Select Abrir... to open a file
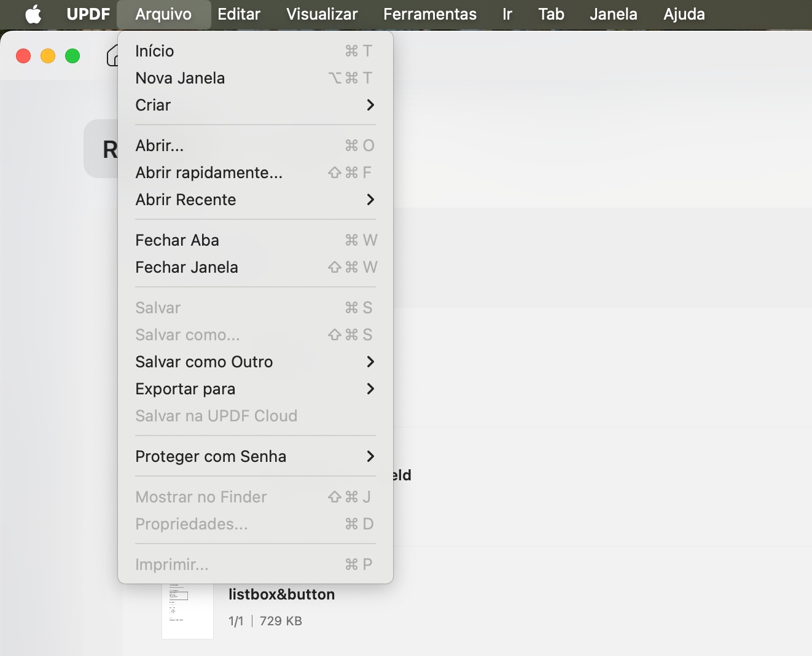 click(256, 146)
